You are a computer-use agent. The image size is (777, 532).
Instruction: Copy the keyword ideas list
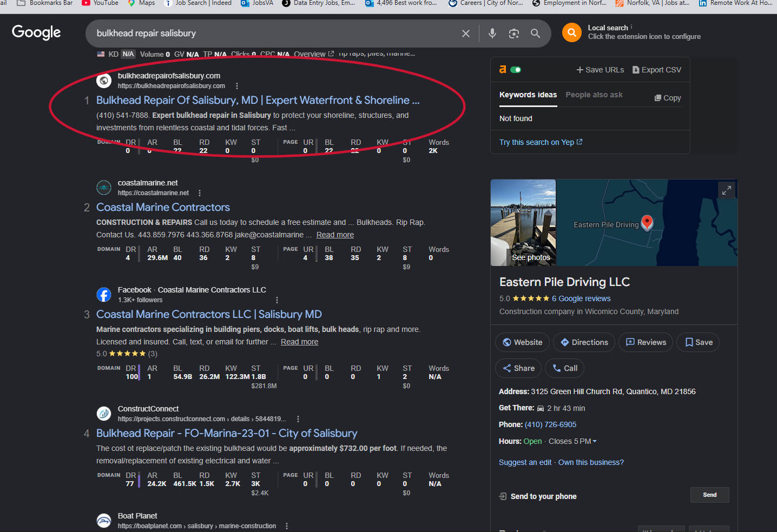click(668, 98)
